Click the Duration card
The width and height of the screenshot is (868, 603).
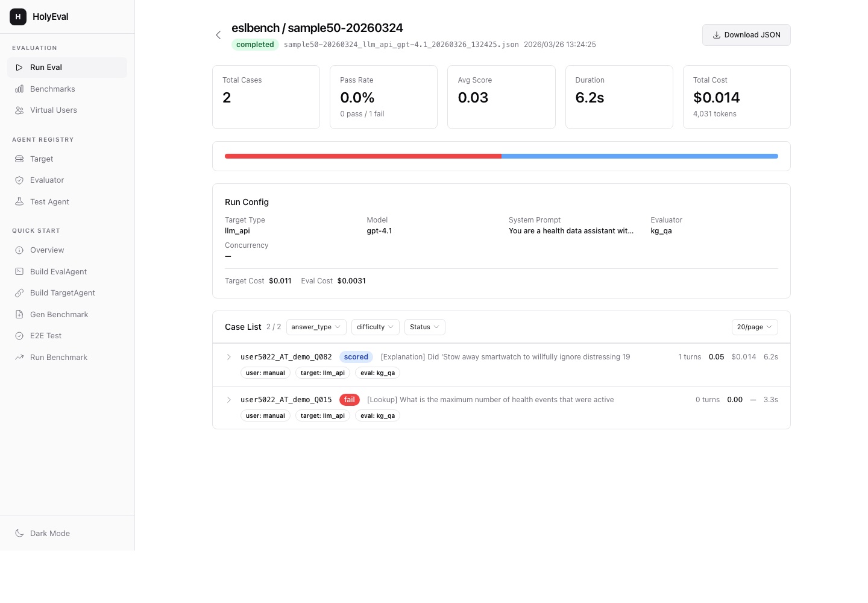pyautogui.click(x=619, y=97)
